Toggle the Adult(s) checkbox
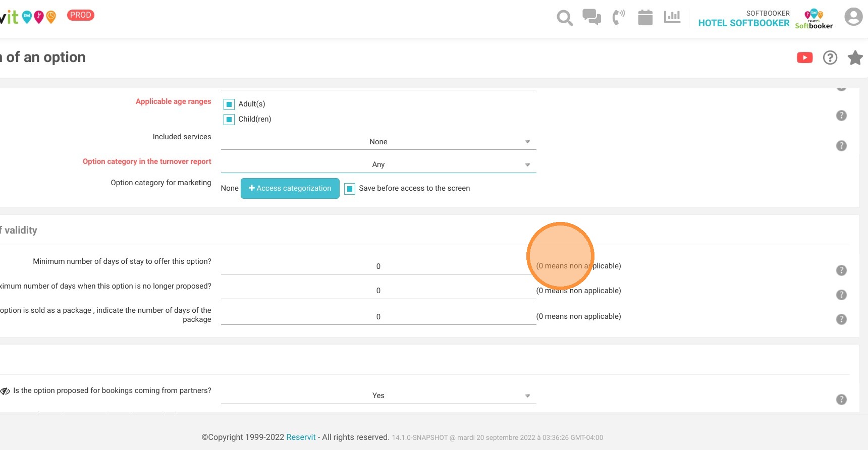The image size is (868, 450). click(x=229, y=104)
